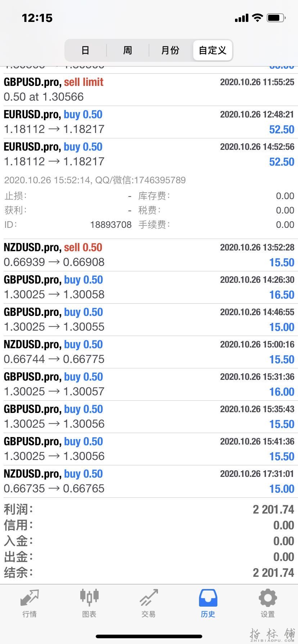Open the 设置 settings gear icon
Image resolution: width=298 pixels, height=644 pixels.
[267, 598]
